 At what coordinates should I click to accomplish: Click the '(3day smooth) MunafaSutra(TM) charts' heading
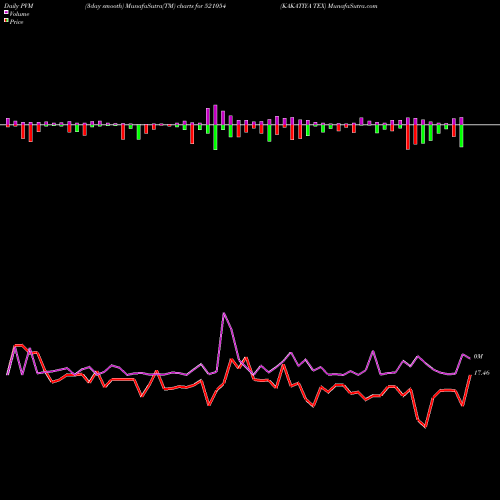140,6
